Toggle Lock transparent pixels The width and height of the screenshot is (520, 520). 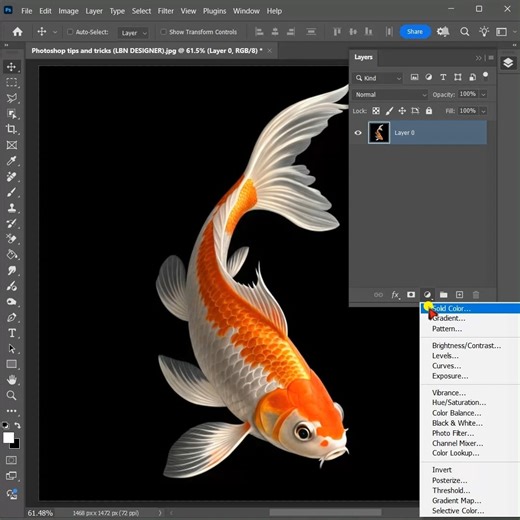click(376, 111)
